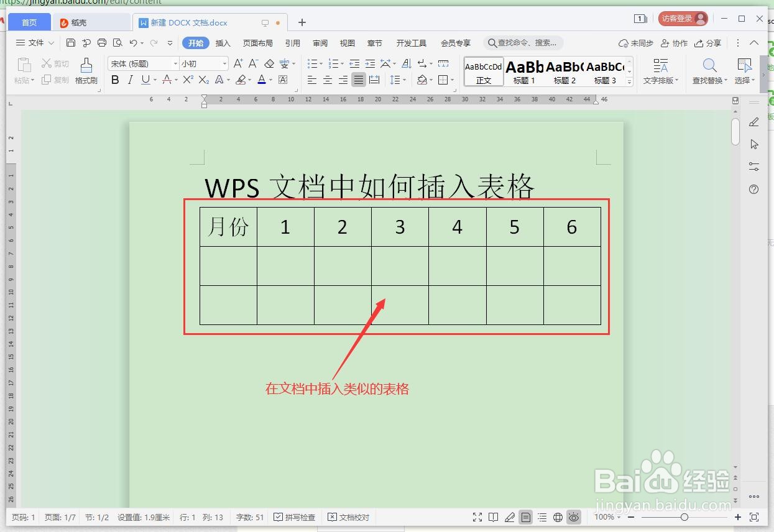Open the 插入 ribbon tab

tap(223, 43)
